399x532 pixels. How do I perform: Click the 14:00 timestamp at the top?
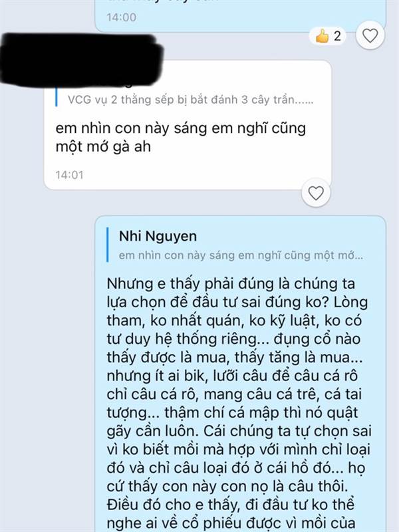[x=122, y=17]
